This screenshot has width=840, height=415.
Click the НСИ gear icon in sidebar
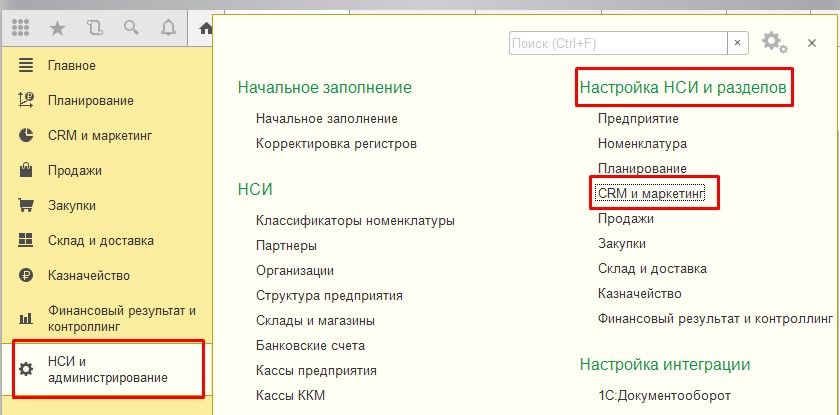point(26,369)
